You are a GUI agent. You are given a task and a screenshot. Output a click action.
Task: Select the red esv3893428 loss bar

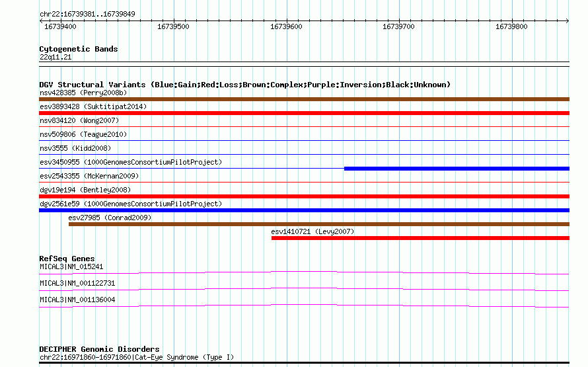pyautogui.click(x=304, y=113)
